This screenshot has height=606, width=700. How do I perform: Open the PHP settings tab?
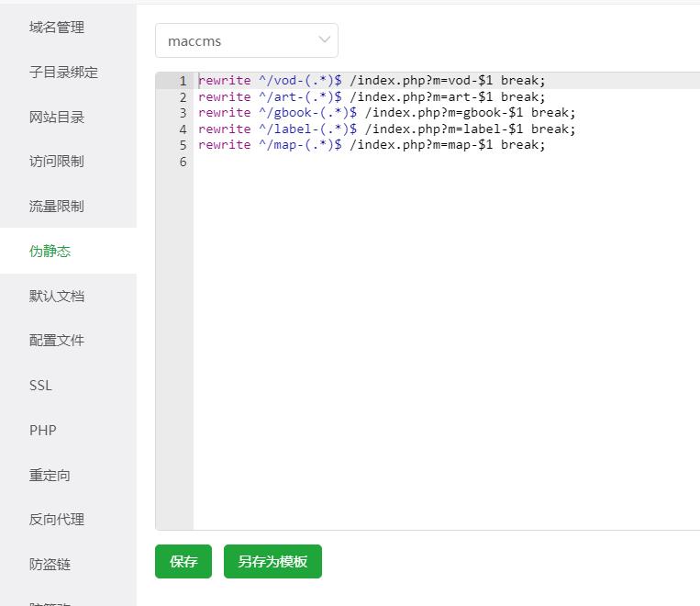click(x=43, y=430)
